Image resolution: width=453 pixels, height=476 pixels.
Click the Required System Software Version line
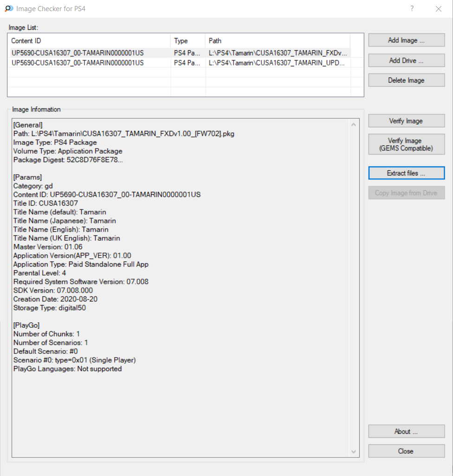click(81, 281)
